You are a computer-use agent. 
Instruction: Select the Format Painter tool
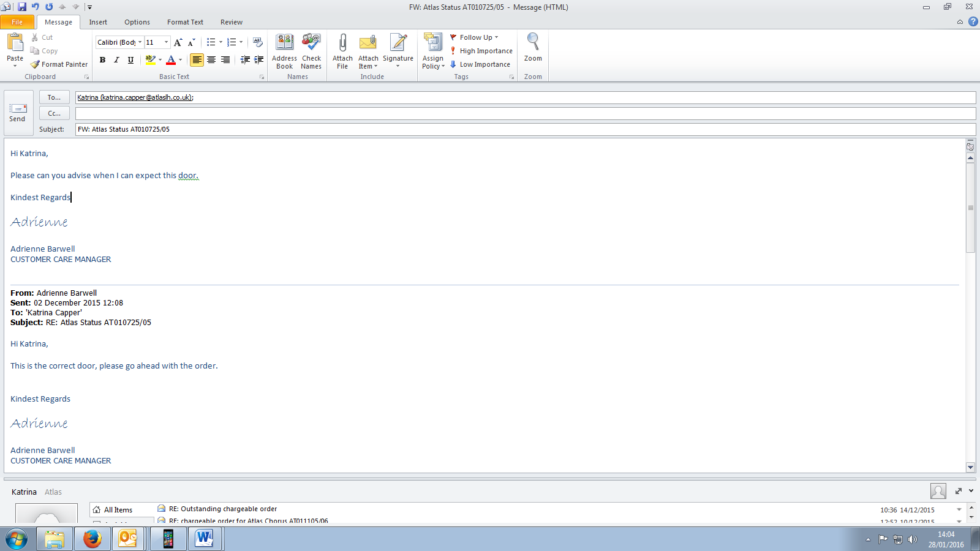tap(59, 64)
